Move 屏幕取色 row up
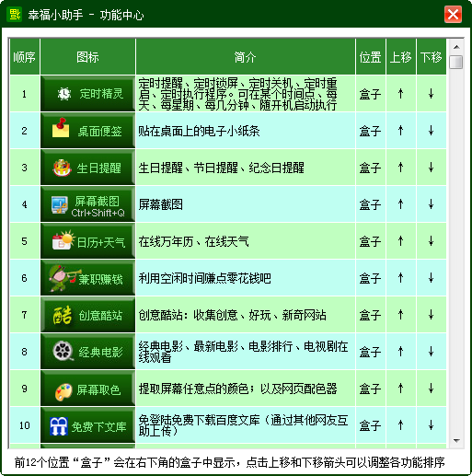The width and height of the screenshot is (472, 476). tap(400, 389)
